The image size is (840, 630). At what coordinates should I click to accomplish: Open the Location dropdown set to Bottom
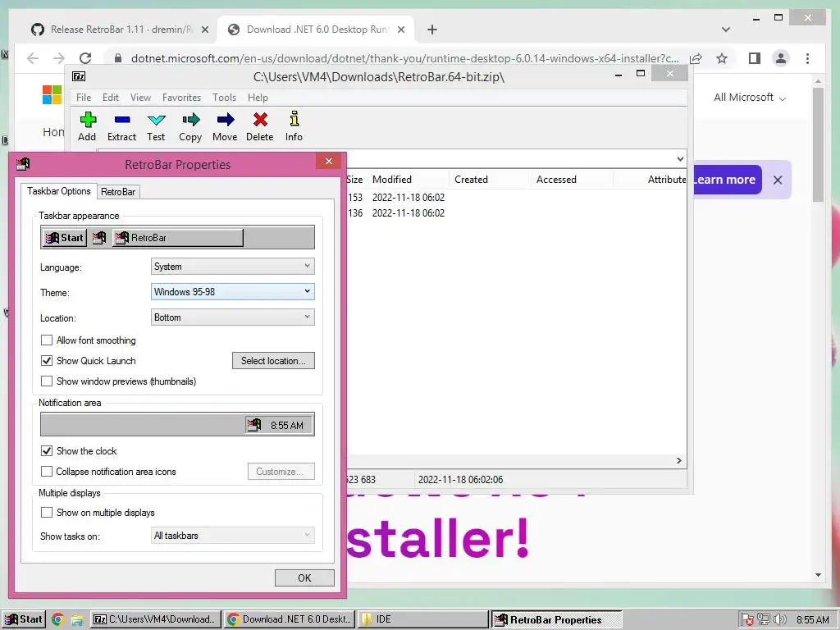pyautogui.click(x=232, y=317)
